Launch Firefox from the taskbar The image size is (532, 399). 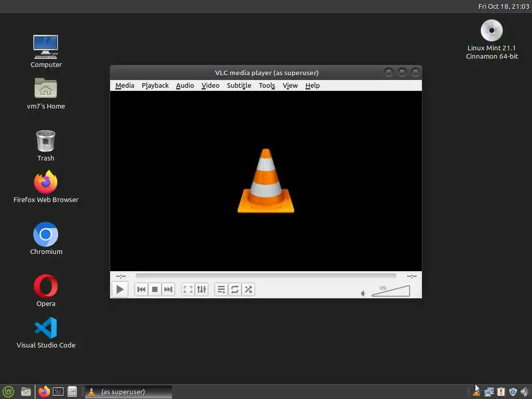pyautogui.click(x=44, y=392)
